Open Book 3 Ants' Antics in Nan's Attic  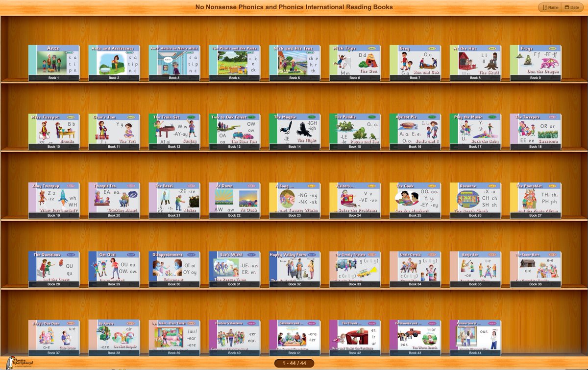click(174, 63)
